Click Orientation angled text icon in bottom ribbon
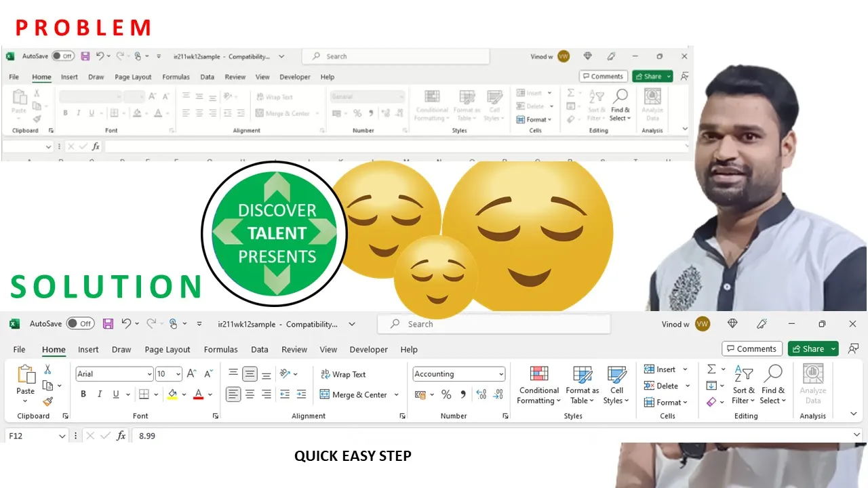 pyautogui.click(x=285, y=373)
